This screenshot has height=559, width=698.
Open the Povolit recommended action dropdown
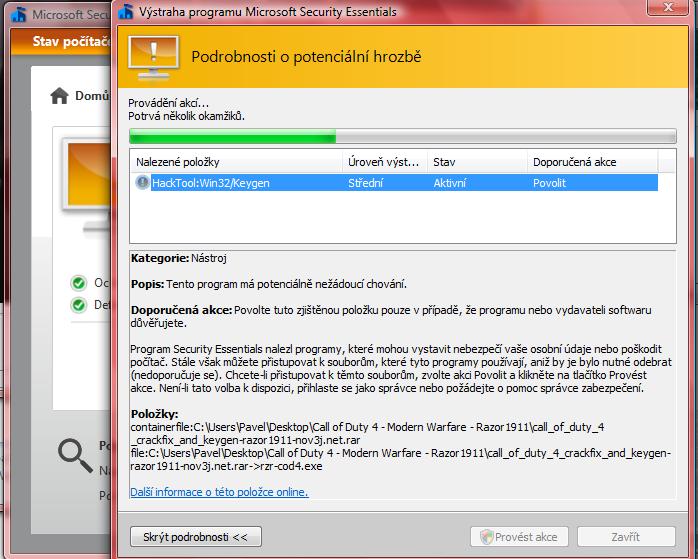pos(594,183)
